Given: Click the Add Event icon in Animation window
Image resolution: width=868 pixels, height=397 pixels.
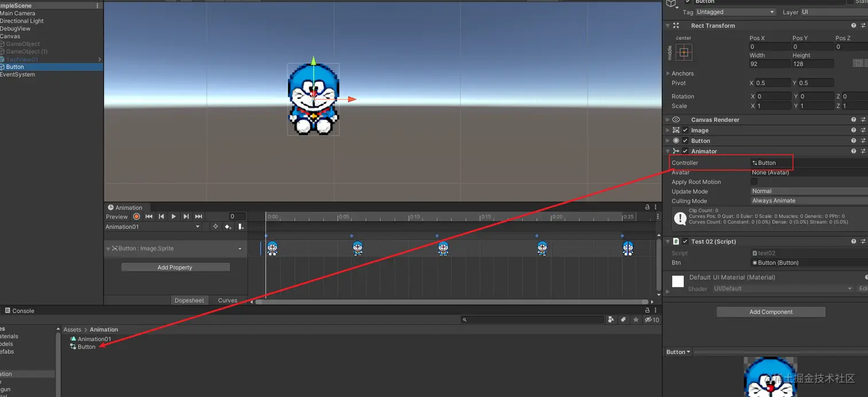Looking at the screenshot, I should [x=241, y=226].
